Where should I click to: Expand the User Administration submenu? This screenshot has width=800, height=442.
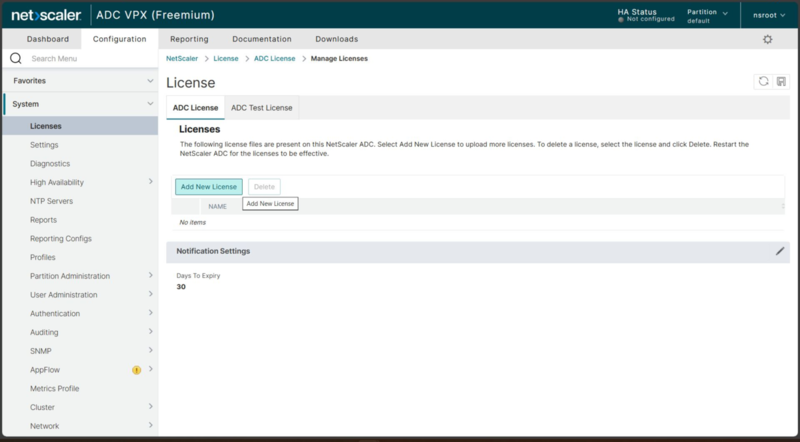151,294
